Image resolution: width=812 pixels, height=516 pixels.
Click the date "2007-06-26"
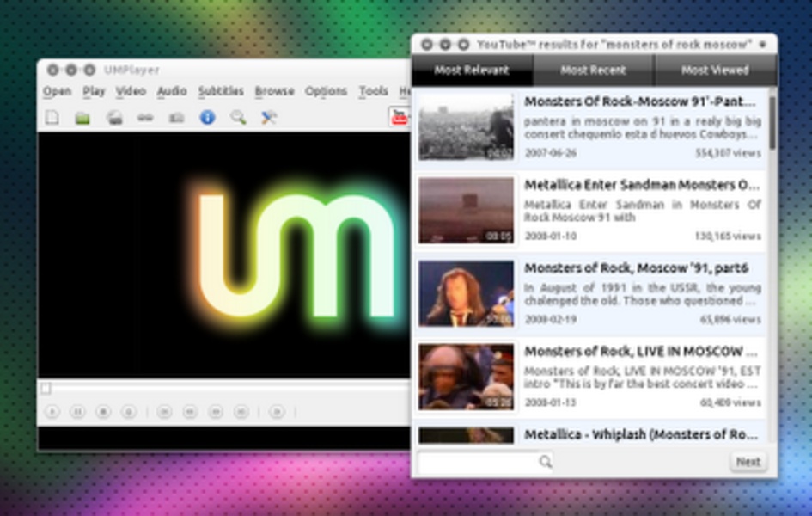551,153
